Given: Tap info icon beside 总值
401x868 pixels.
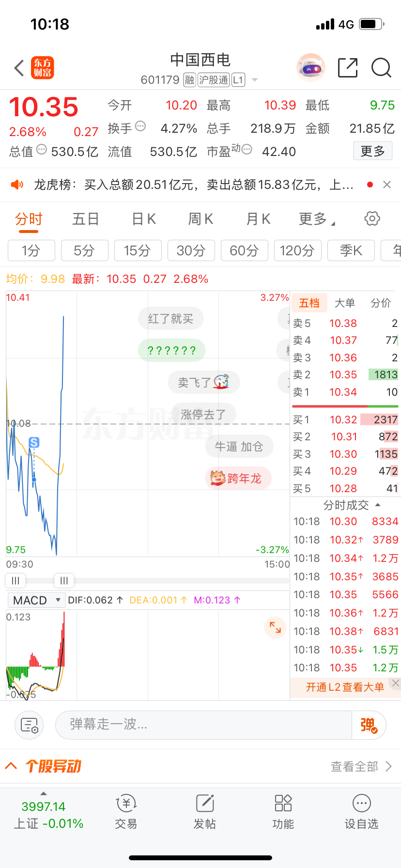Looking at the screenshot, I should coord(42,149).
